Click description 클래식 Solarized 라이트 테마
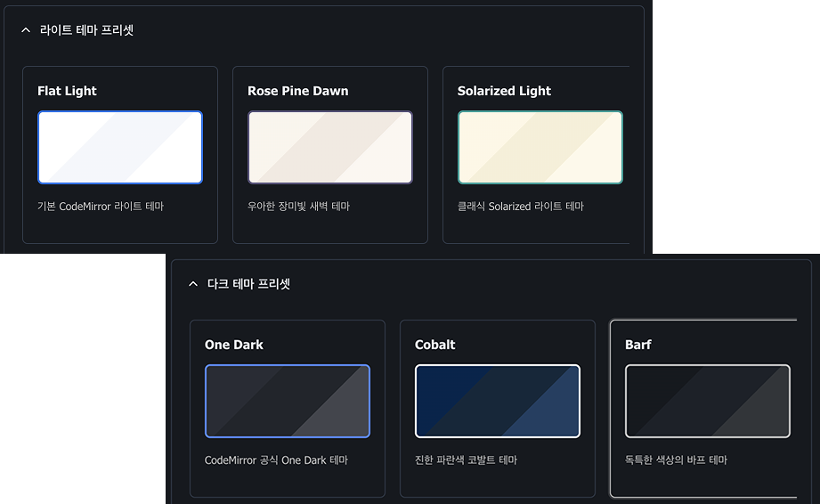This screenshot has height=504, width=820. tap(520, 206)
